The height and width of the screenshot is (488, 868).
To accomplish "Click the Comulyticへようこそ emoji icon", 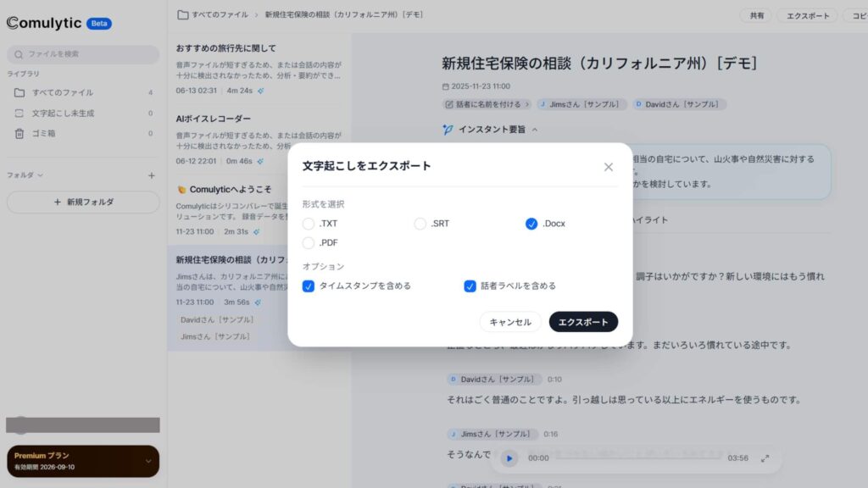I will click(x=181, y=189).
